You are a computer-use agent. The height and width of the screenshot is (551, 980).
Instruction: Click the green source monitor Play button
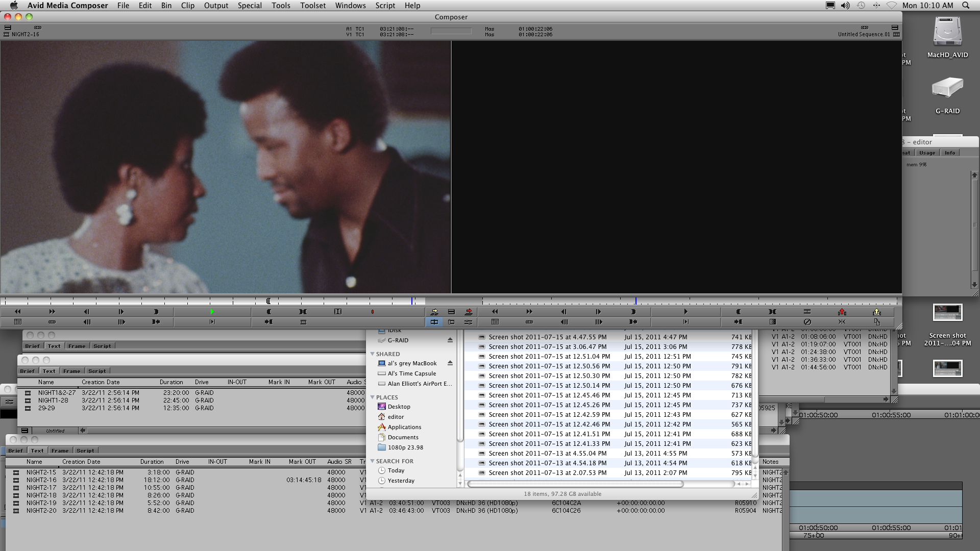[x=212, y=312]
